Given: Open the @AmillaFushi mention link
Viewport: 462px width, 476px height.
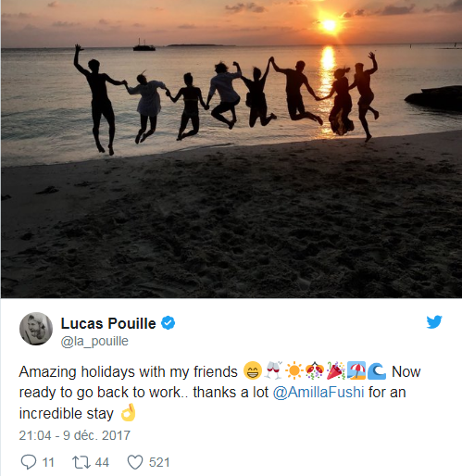Looking at the screenshot, I should pos(318,393).
